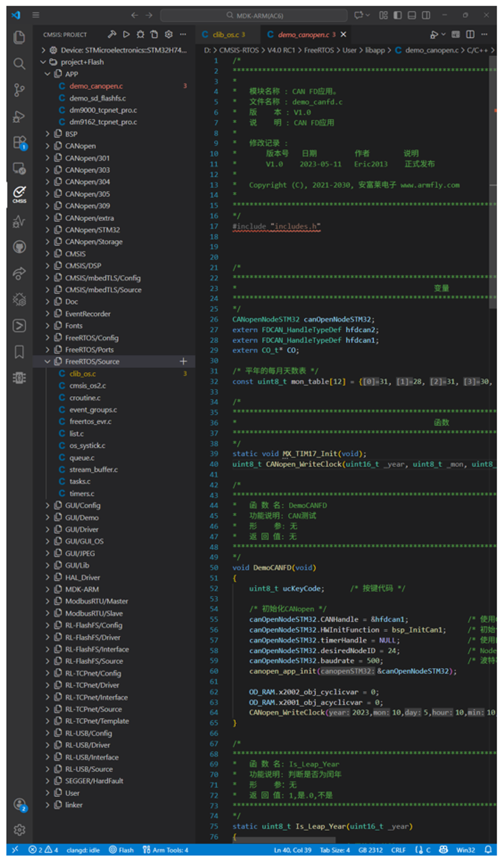504x867 pixels.
Task: Open the Extensions view
Action: click(x=19, y=142)
